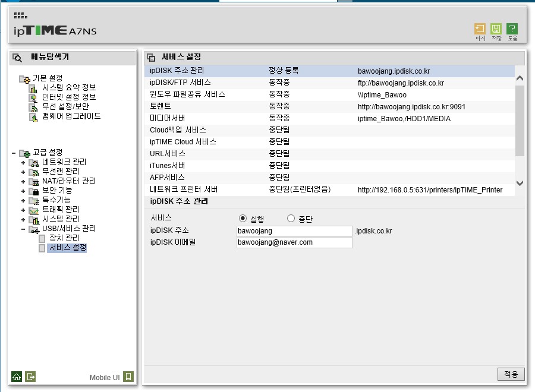Viewport: 535px width, 392px height.
Task: Click the 저장 (save) icon in header
Action: (x=496, y=29)
